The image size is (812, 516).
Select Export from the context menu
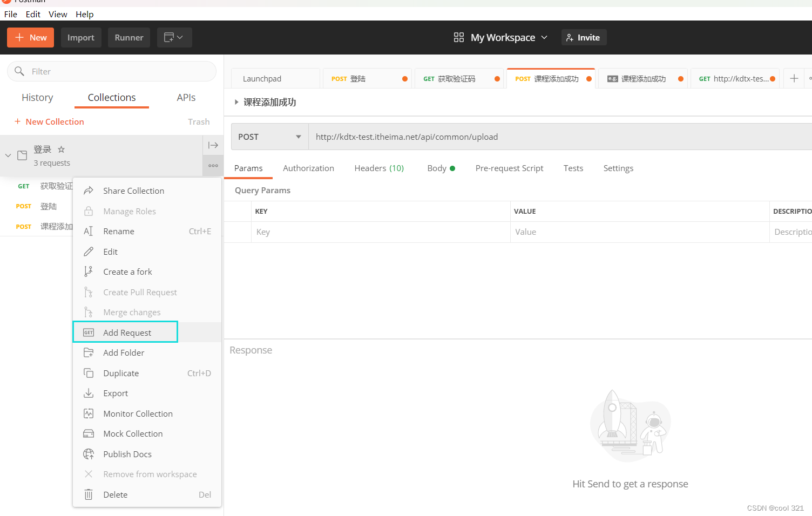click(x=147, y=393)
